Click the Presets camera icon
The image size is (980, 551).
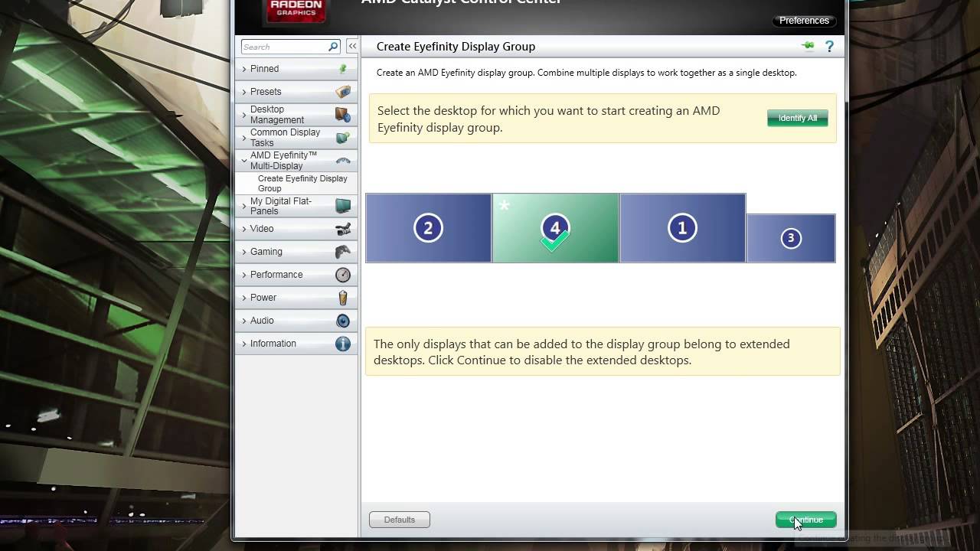[x=343, y=92]
